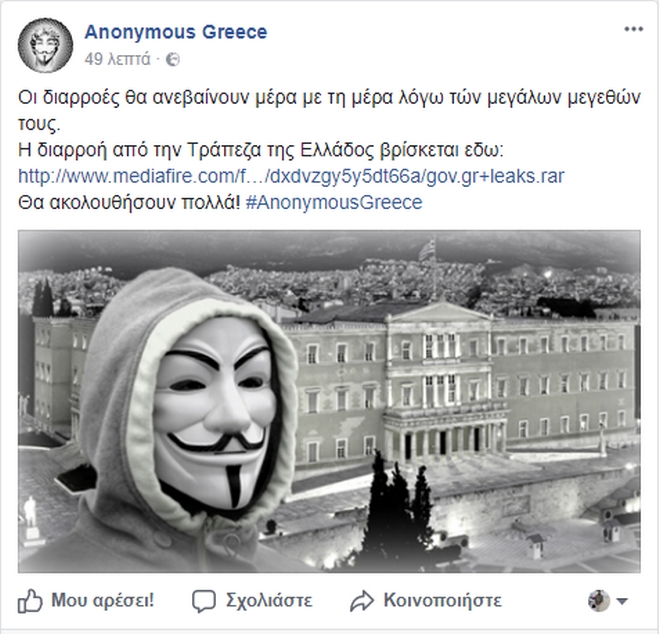Toggle the Μου αρέσει! like label

coord(103,600)
